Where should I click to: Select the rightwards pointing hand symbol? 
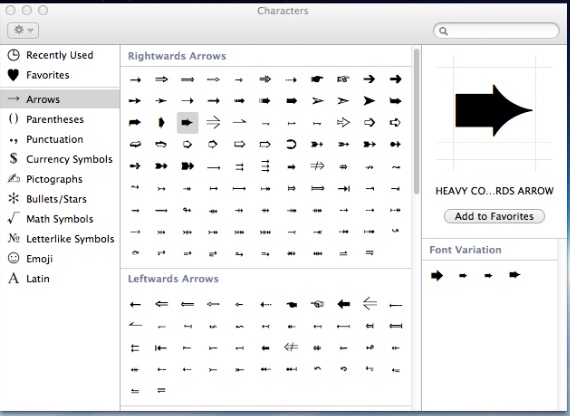click(317, 79)
